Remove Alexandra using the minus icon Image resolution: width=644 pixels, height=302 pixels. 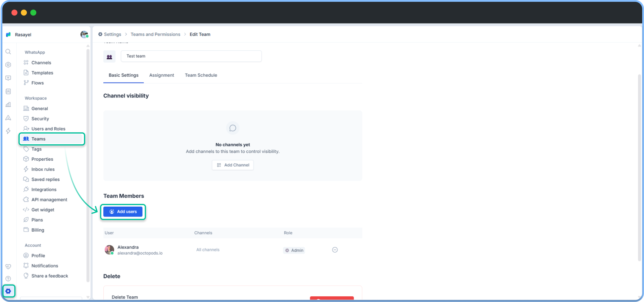(335, 250)
